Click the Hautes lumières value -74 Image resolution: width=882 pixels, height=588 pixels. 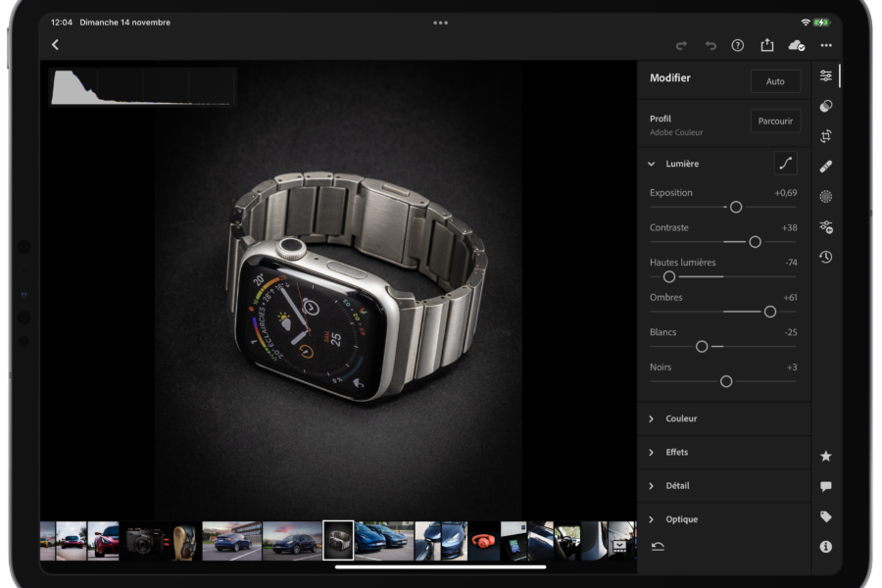(x=791, y=263)
